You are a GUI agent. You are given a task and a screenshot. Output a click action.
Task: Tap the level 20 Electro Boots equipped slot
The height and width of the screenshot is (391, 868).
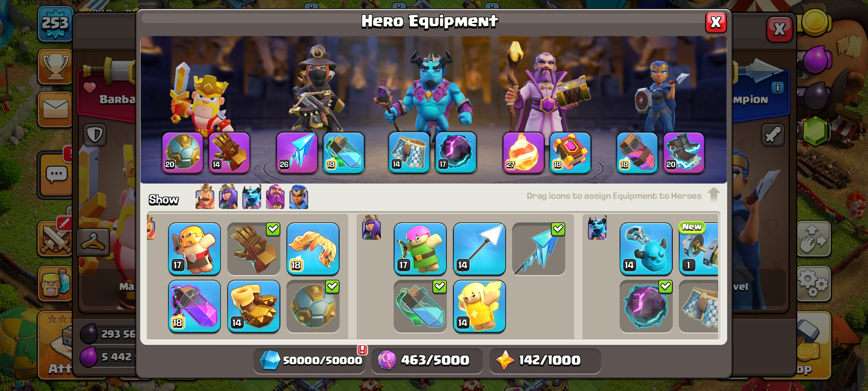point(684,153)
